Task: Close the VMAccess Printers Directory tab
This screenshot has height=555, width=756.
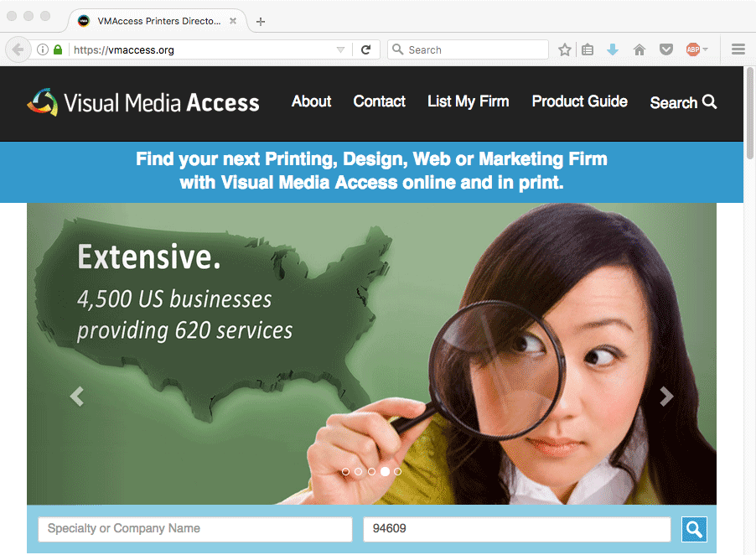Action: point(233,21)
